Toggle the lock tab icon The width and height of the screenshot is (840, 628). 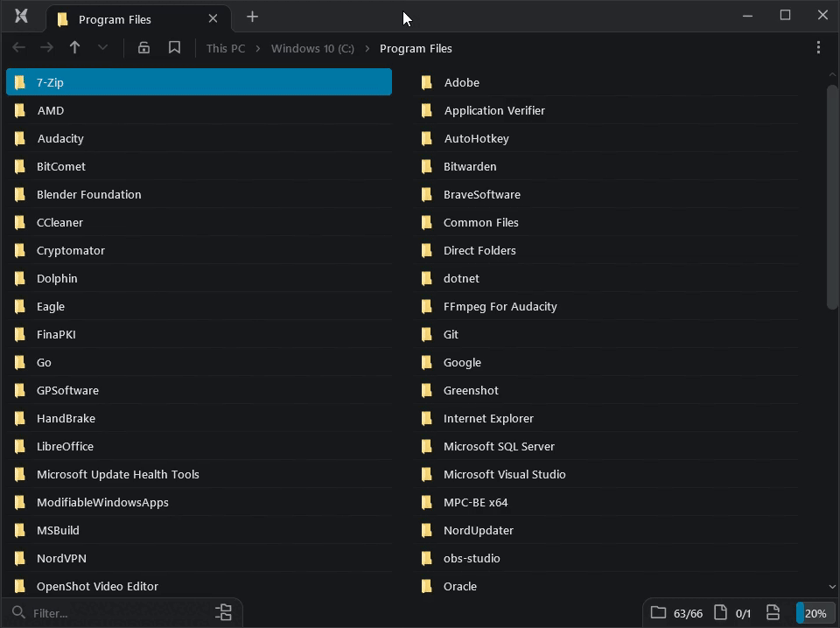143,47
